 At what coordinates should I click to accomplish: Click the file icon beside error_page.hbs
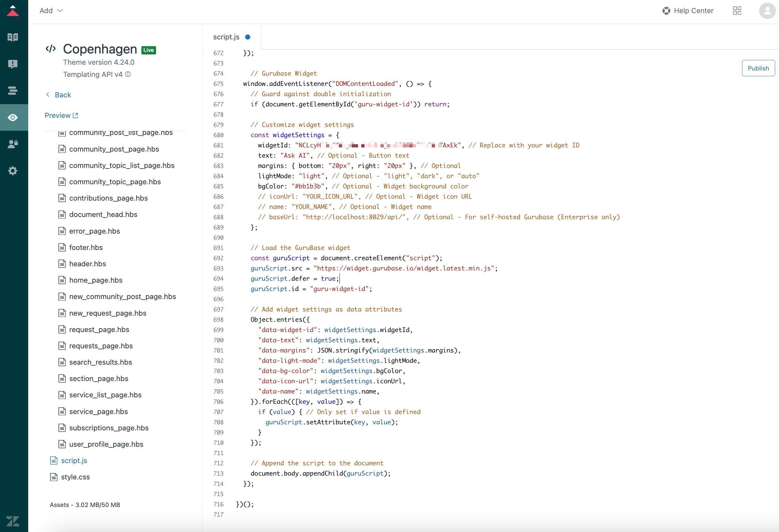pyautogui.click(x=62, y=231)
